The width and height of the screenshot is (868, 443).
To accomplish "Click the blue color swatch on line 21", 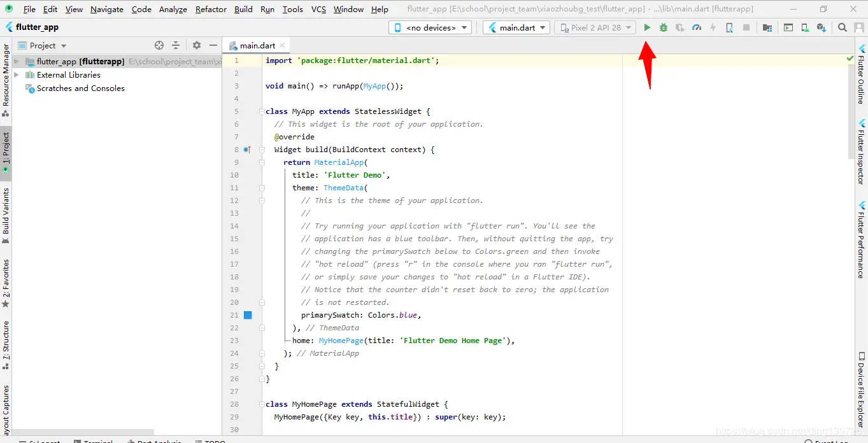I will 248,315.
